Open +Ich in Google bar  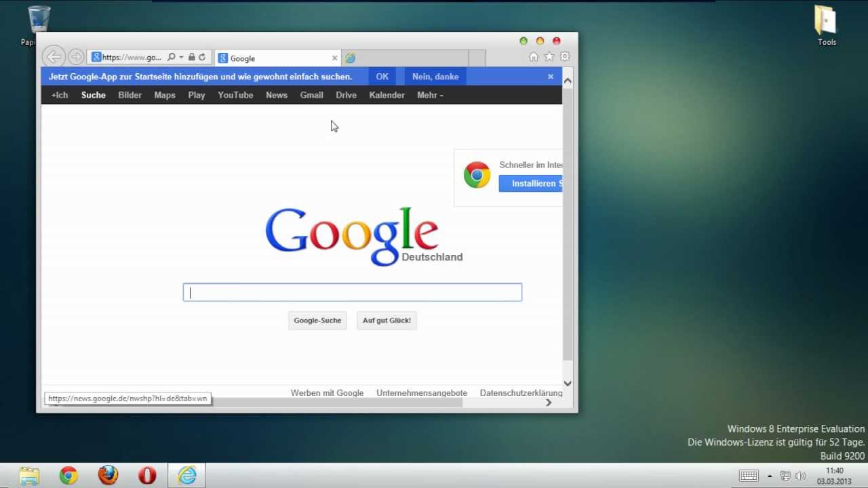tap(60, 95)
